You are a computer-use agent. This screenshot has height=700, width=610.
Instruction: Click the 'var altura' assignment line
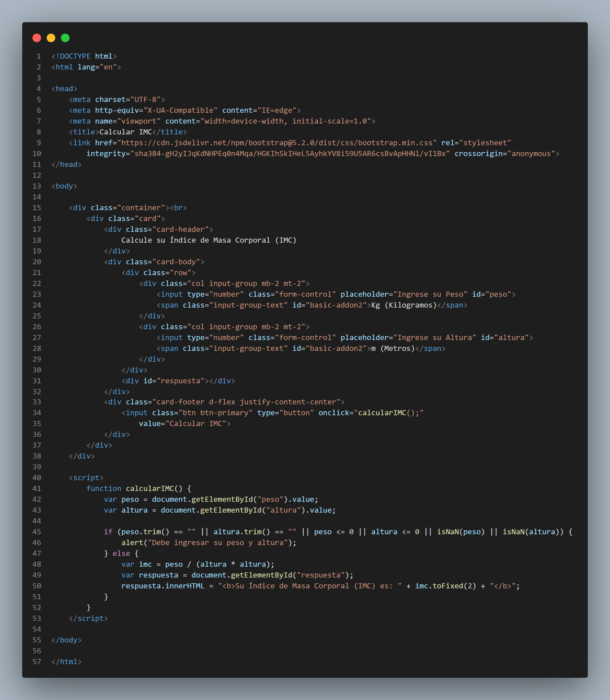(220, 510)
